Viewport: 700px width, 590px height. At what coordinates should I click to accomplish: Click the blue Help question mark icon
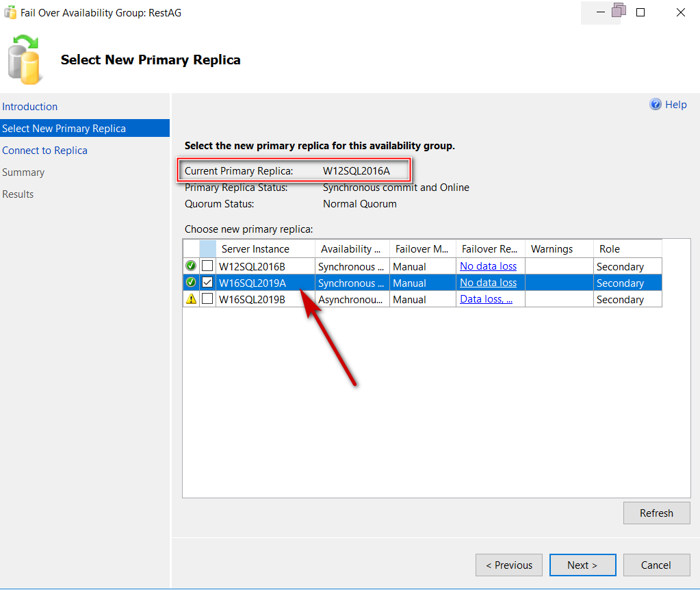coord(656,105)
